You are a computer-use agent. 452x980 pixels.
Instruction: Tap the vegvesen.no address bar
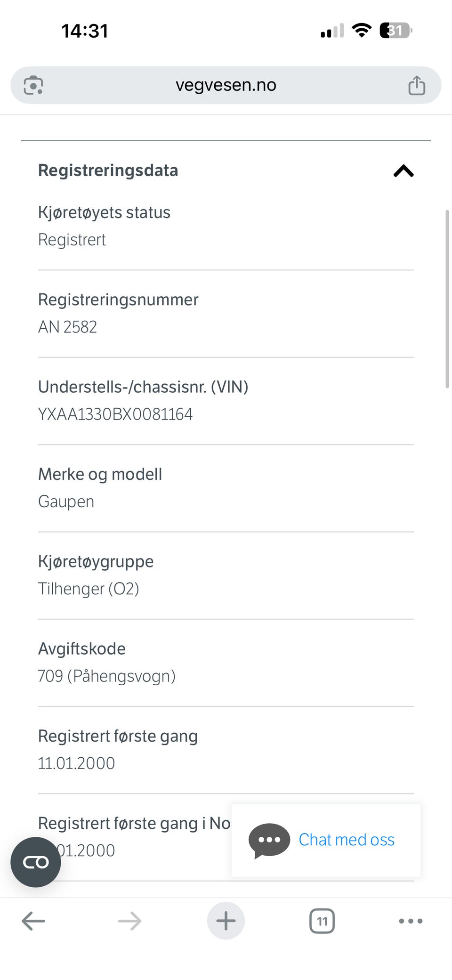coord(226,85)
